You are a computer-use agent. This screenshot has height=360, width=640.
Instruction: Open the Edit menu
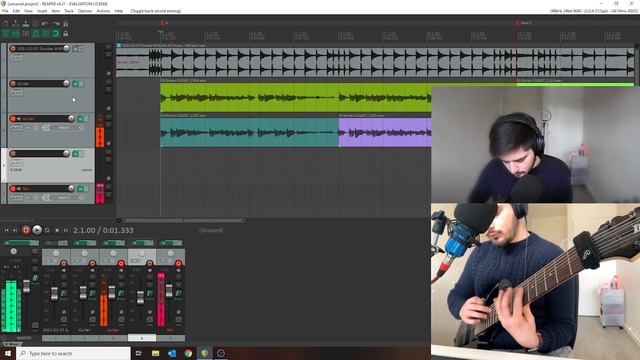tap(16, 11)
